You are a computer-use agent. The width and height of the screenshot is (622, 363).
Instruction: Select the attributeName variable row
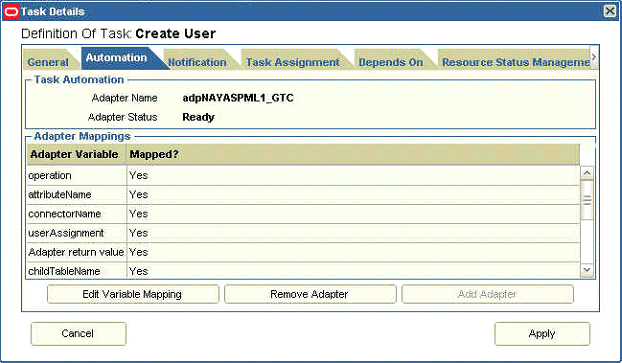tap(303, 194)
